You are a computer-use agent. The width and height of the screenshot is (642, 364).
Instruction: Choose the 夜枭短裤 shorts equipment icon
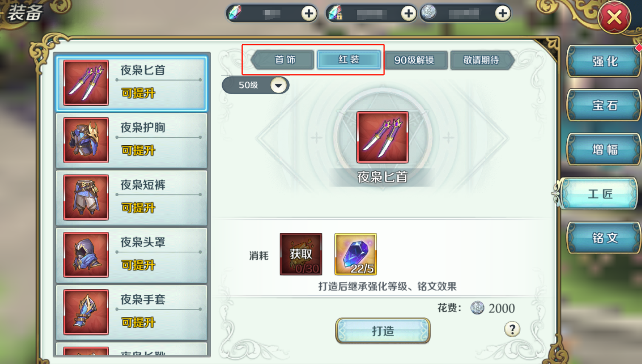click(86, 197)
